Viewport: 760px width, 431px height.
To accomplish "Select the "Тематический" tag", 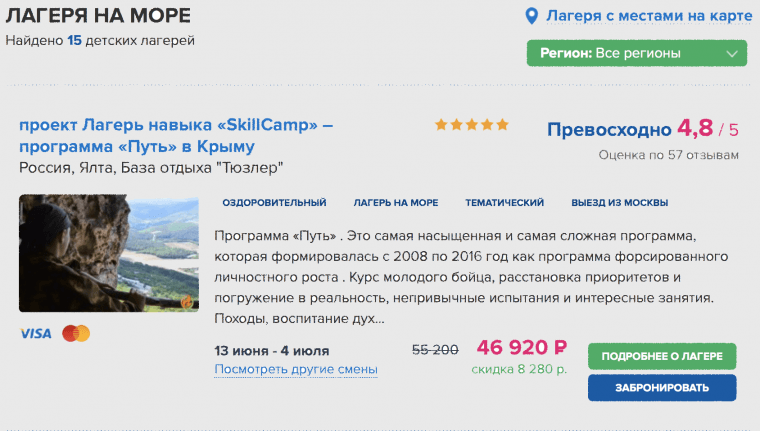I will coord(504,202).
